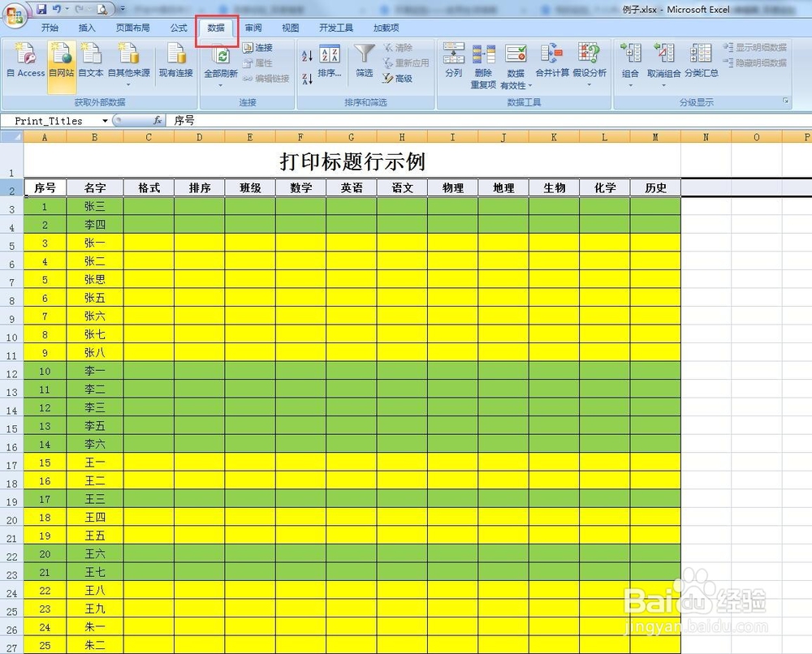
Task: Sort ascending A to Z
Action: pos(307,56)
